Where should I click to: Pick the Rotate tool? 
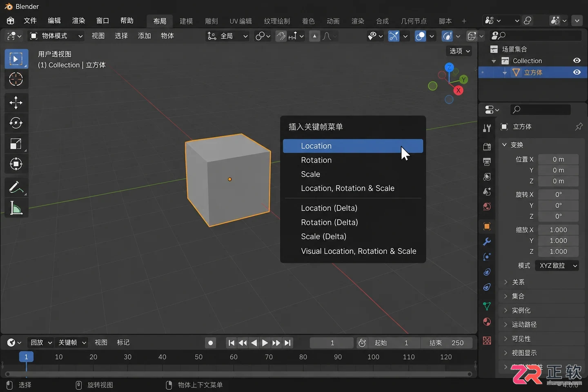[16, 123]
